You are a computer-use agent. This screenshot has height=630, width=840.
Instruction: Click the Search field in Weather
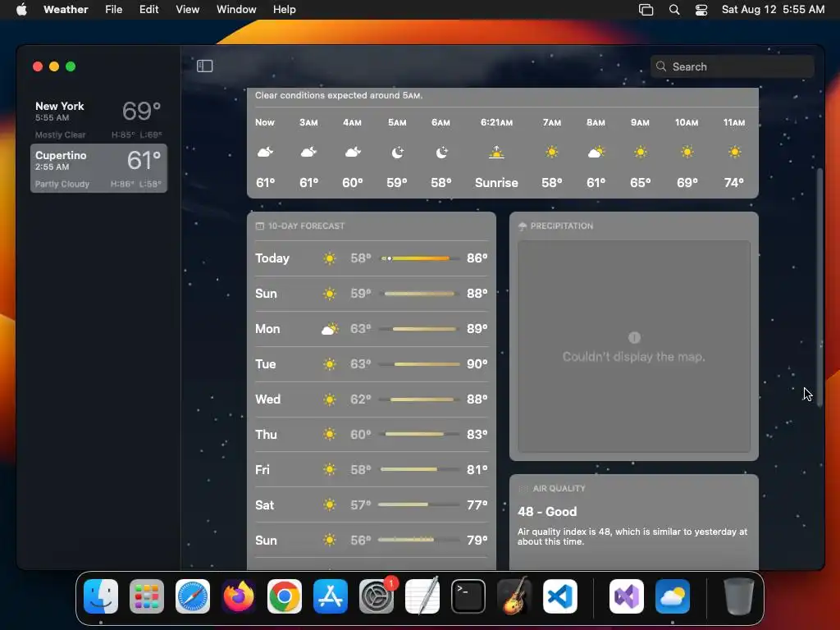click(732, 66)
